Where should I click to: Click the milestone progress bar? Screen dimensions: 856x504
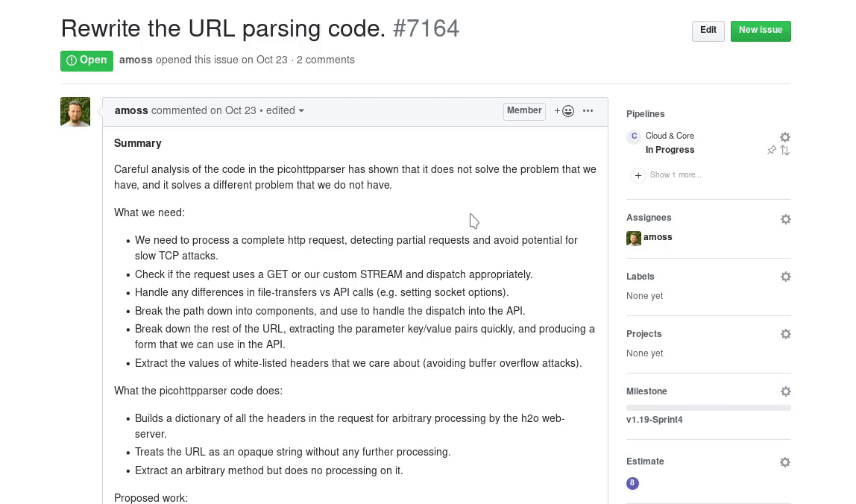pos(708,407)
